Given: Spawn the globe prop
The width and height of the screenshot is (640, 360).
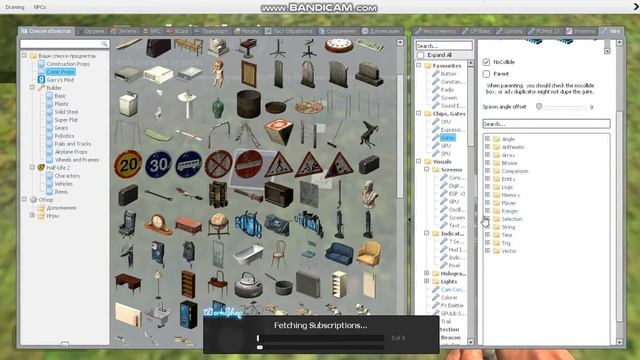Looking at the screenshot, I should coord(218,225).
